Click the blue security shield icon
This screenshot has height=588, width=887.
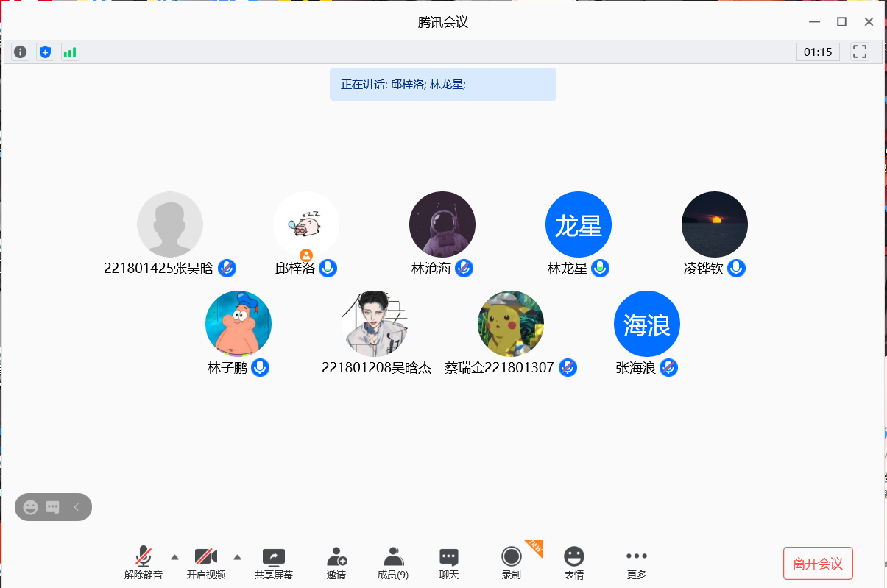(46, 52)
